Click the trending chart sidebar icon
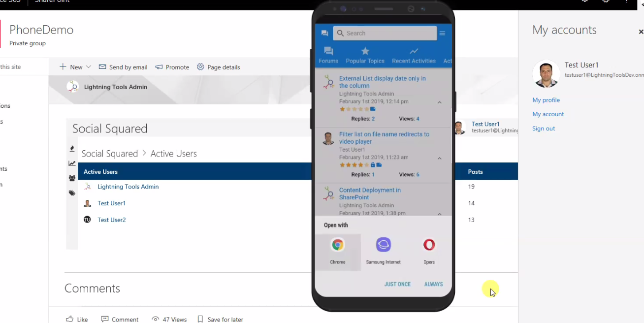Screen dimensions: 644x323 click(72, 163)
